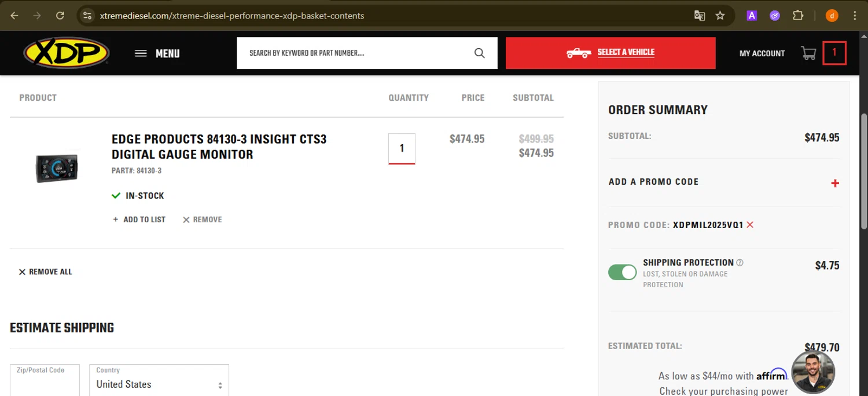Open the orange 'd' profile avatar
Screen dimensions: 868x396
[832, 16]
